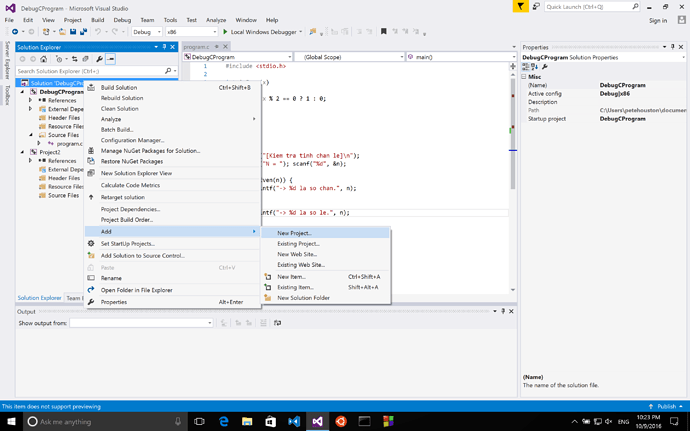This screenshot has height=431, width=690.
Task: Open Windows Start menu
Action: coord(11,421)
